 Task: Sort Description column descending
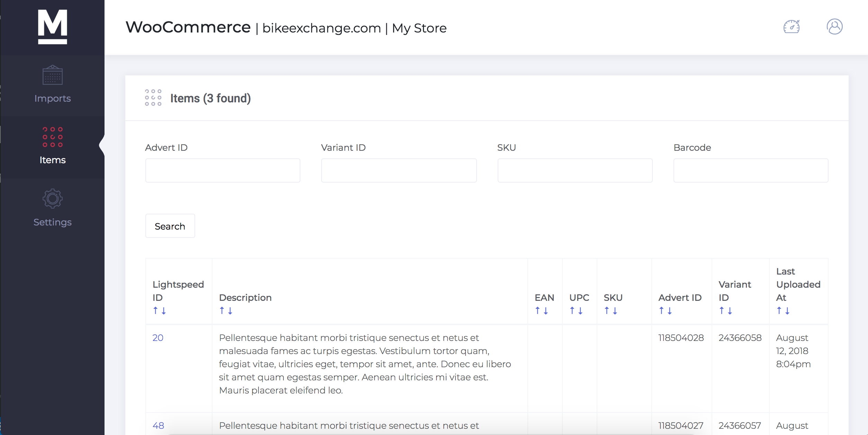click(230, 311)
